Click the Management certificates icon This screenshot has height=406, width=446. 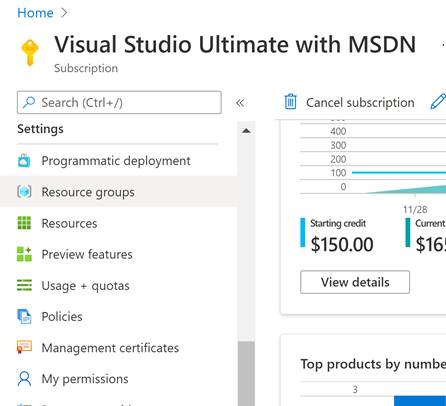[24, 347]
